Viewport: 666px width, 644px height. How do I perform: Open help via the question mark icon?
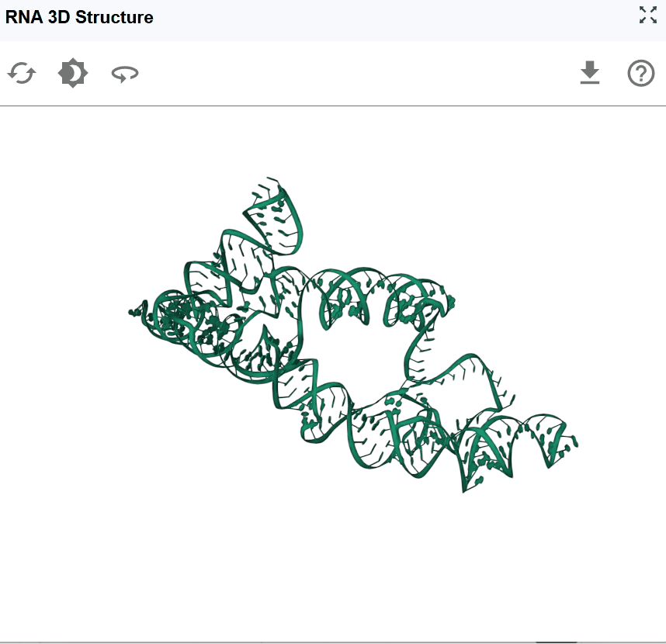[x=641, y=74]
